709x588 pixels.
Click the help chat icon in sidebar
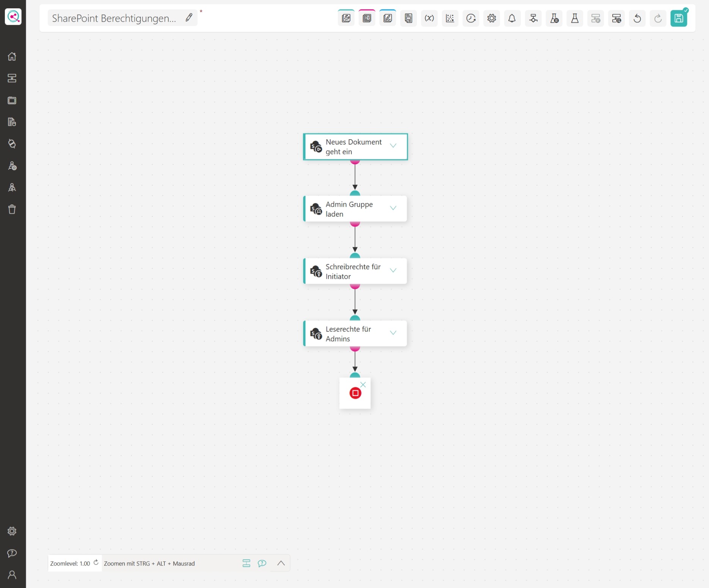tap(12, 553)
